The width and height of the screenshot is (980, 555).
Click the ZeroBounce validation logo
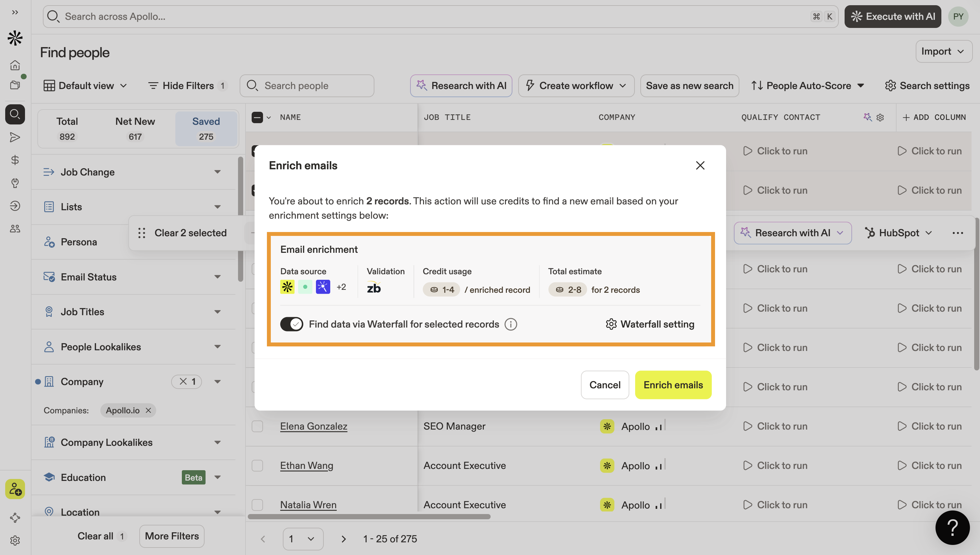[374, 288]
